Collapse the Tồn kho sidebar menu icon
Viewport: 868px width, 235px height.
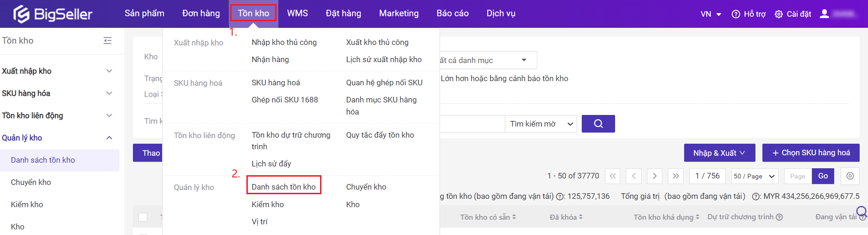[107, 41]
